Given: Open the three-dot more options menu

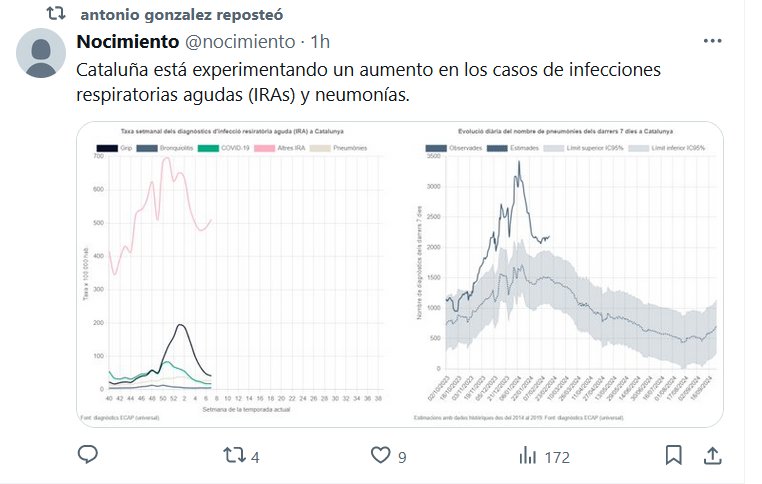Looking at the screenshot, I should click(x=712, y=42).
